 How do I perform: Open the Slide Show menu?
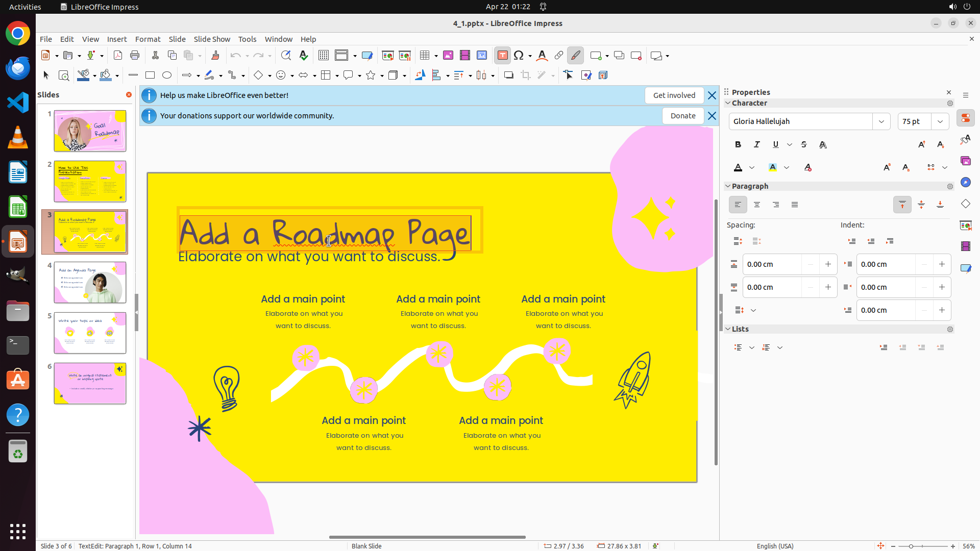(x=212, y=39)
